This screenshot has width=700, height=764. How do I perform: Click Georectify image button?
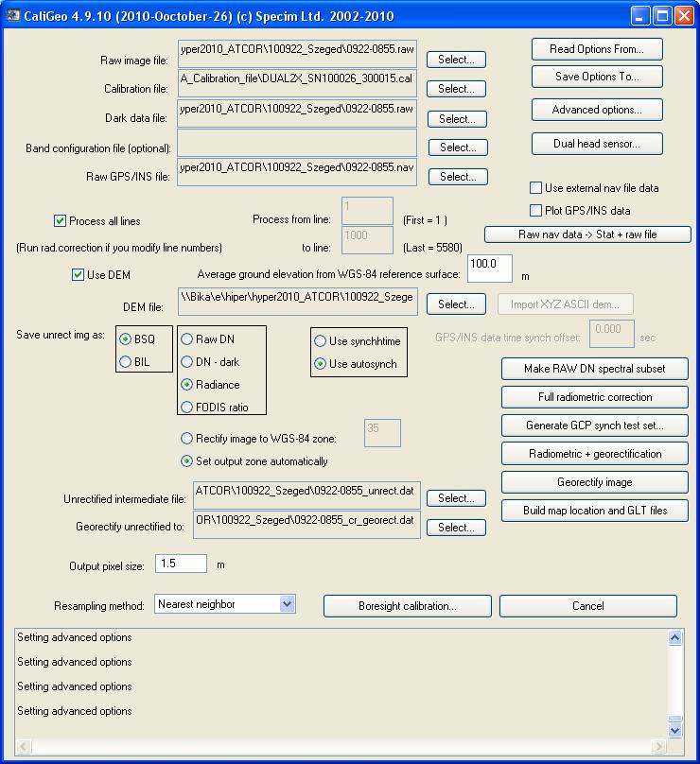coord(595,482)
